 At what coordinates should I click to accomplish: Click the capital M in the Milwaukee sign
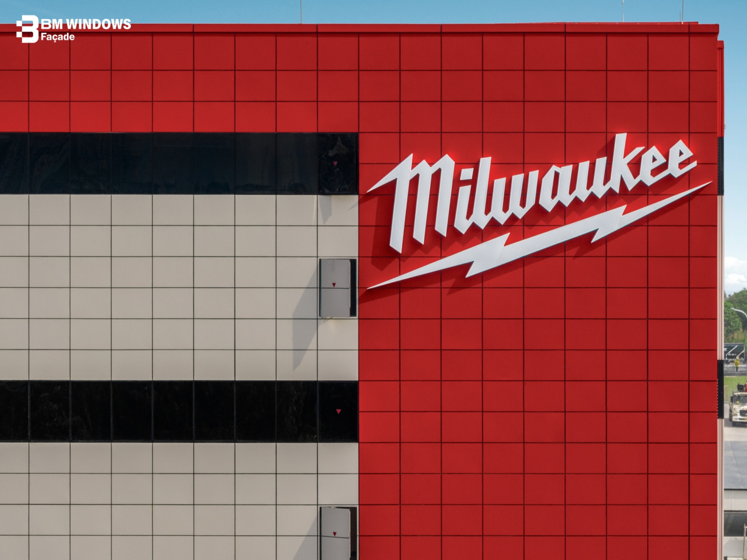(x=415, y=202)
